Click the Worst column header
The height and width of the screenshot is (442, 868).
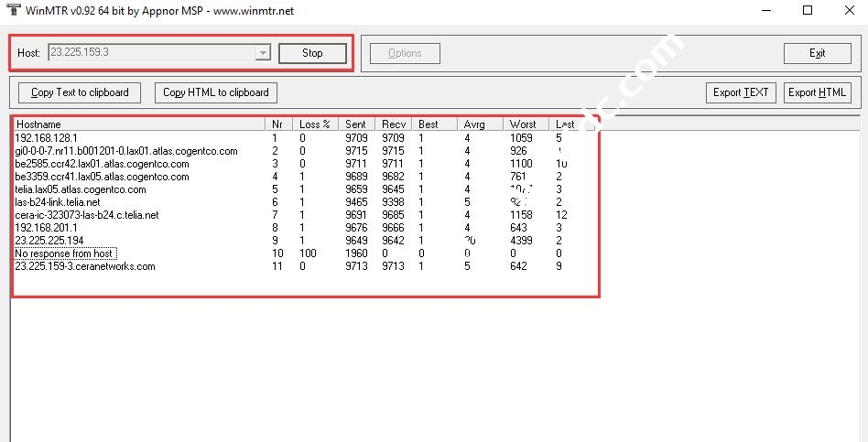(x=524, y=124)
